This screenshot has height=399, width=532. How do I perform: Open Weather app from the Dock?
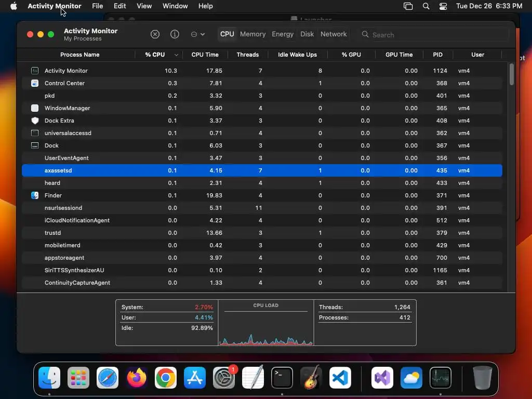pos(411,378)
